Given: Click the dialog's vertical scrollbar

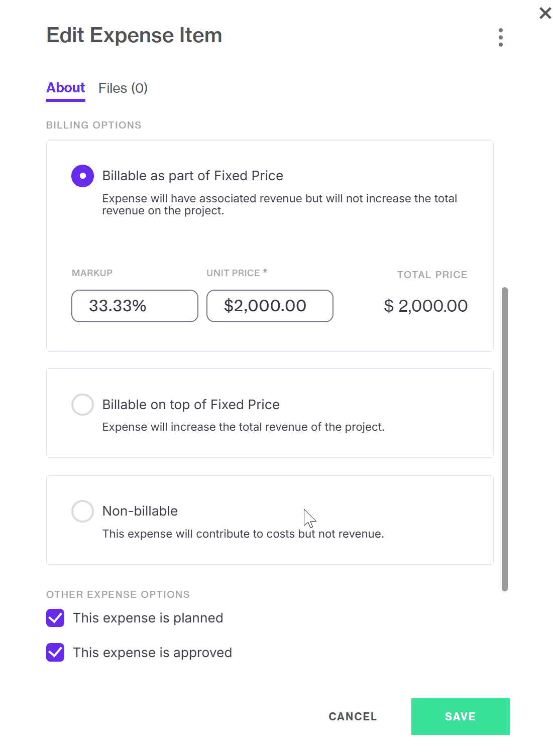Looking at the screenshot, I should coord(505,439).
